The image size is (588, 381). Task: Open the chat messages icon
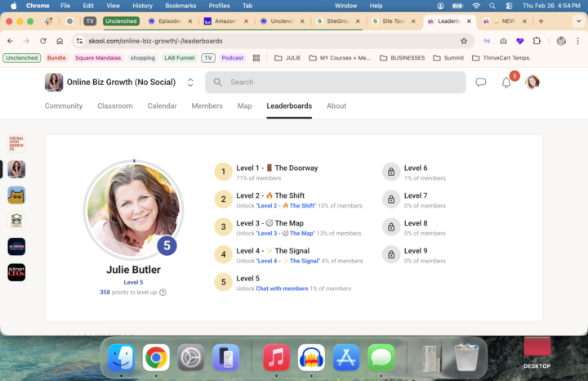pyautogui.click(x=481, y=82)
